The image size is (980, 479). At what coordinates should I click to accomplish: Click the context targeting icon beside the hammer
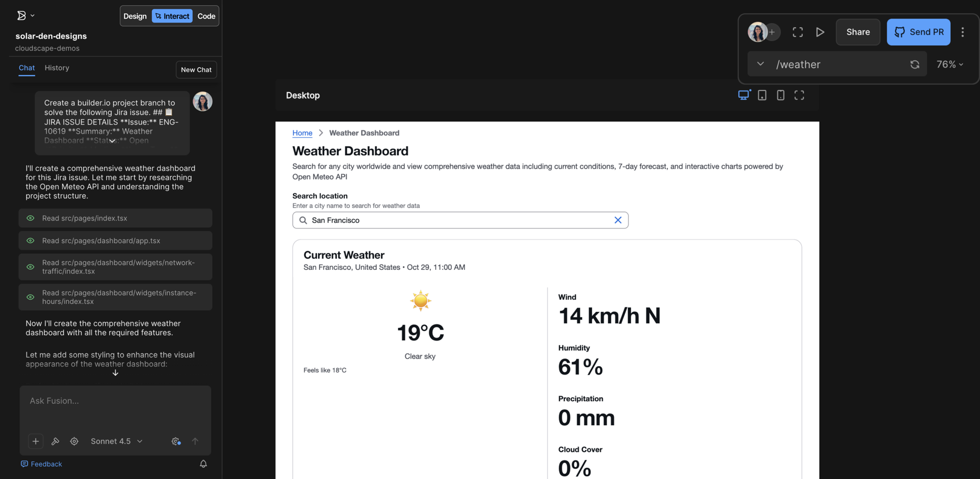(74, 441)
